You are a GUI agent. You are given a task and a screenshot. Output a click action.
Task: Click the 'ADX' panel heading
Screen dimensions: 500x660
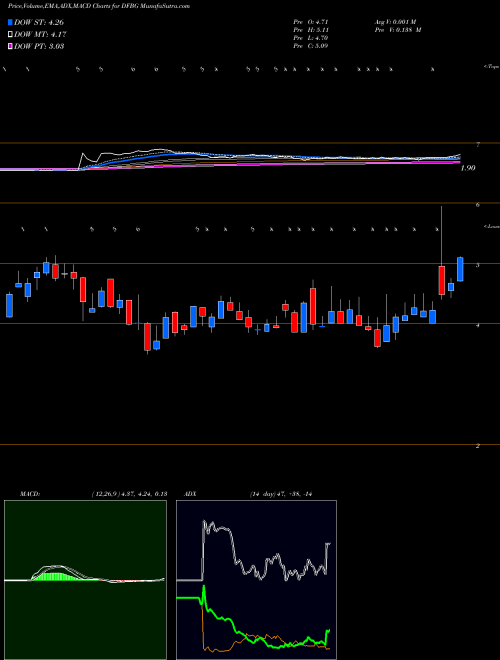pos(190,494)
